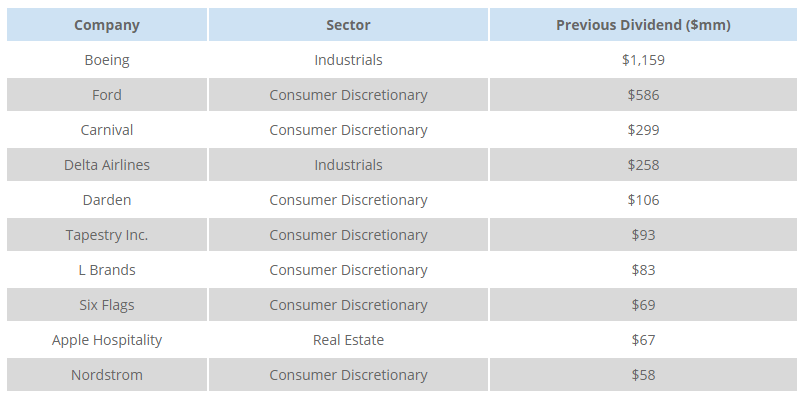The height and width of the screenshot is (399, 807).
Task: Click the Apple Hospitality cell
Action: [107, 340]
